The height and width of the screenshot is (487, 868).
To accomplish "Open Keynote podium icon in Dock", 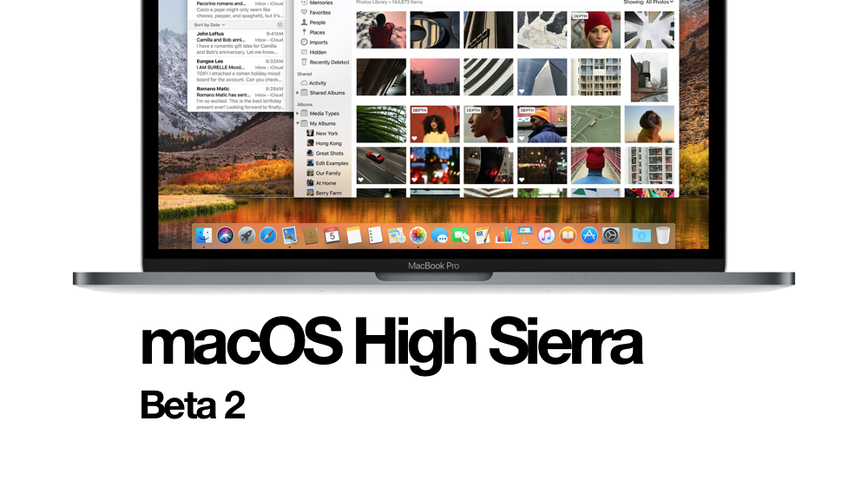I will coord(525,236).
